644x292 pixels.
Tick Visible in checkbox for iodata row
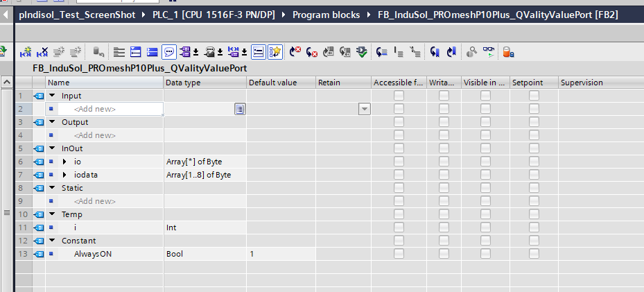[x=485, y=175]
